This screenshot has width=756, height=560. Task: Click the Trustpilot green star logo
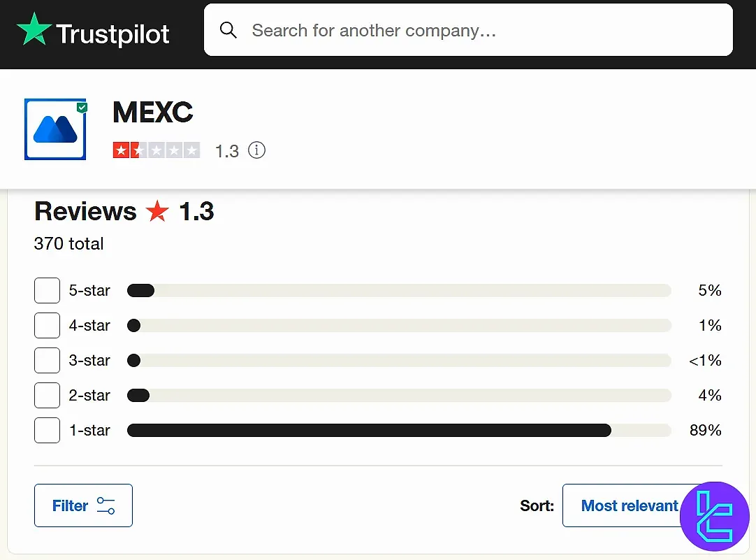pyautogui.click(x=34, y=29)
